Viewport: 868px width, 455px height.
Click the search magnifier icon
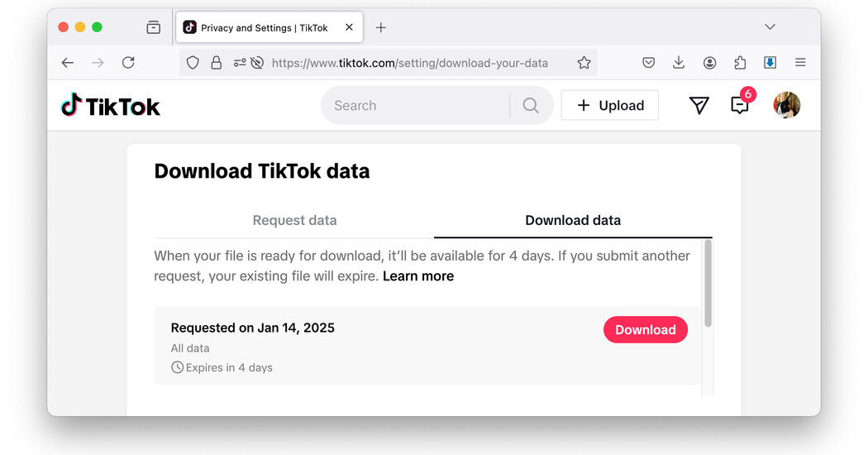531,105
